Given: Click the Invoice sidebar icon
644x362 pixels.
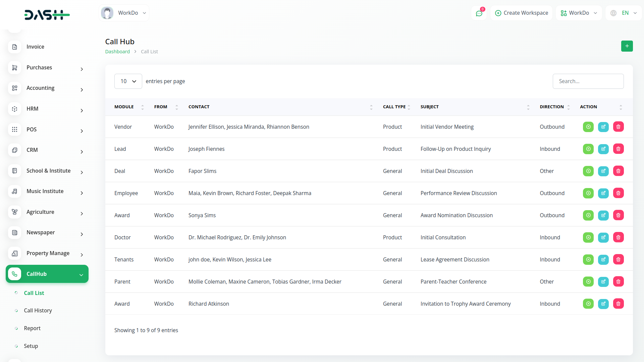Looking at the screenshot, I should tap(14, 47).
